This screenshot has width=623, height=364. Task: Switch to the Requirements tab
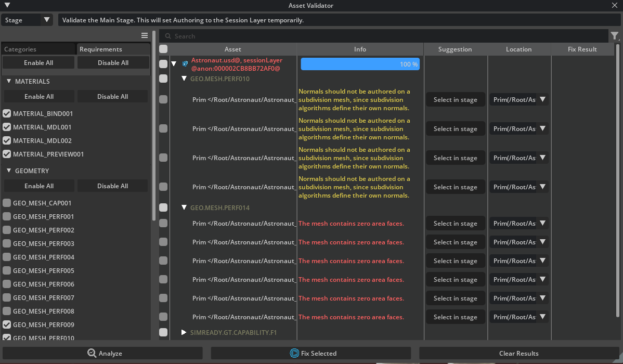[x=113, y=49]
